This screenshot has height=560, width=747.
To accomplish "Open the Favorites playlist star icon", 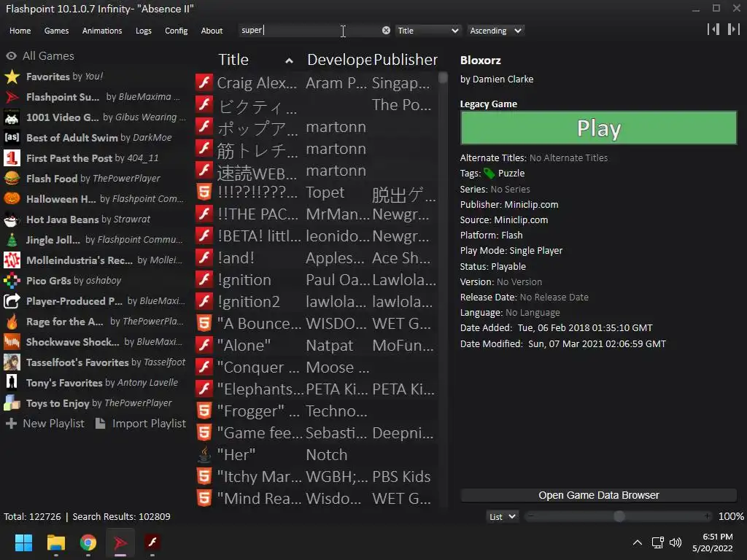I will pyautogui.click(x=12, y=77).
